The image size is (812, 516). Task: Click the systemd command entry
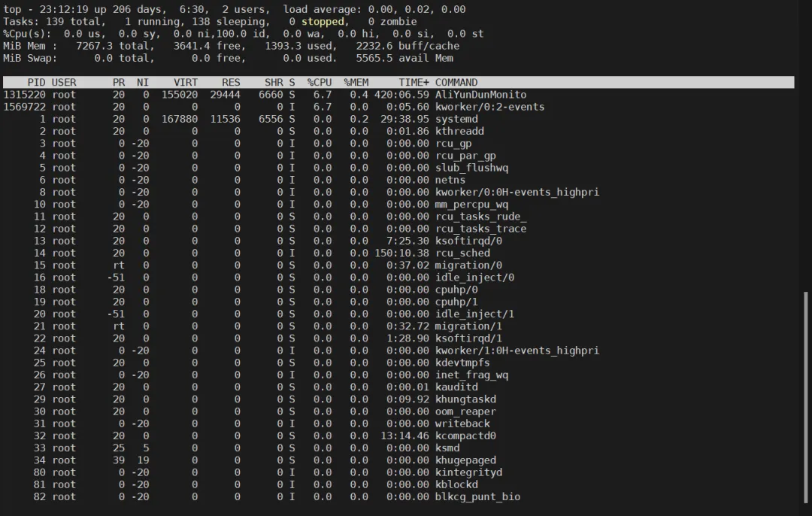click(x=456, y=119)
